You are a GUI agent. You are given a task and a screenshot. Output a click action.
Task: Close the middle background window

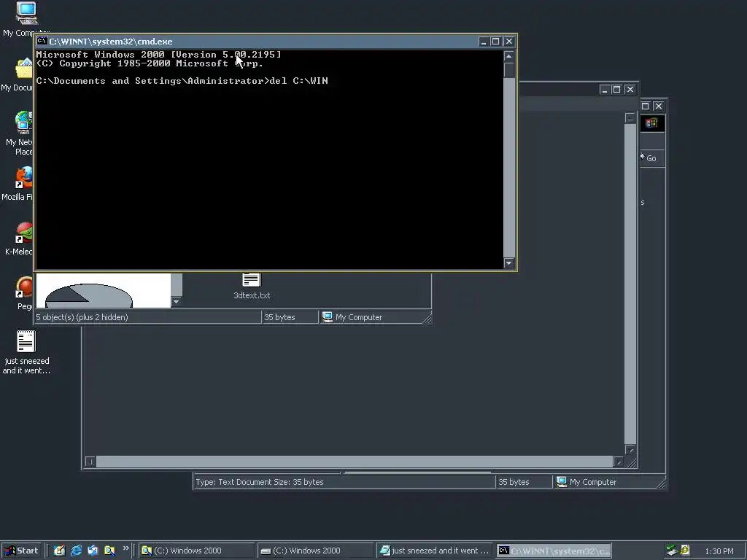630,90
